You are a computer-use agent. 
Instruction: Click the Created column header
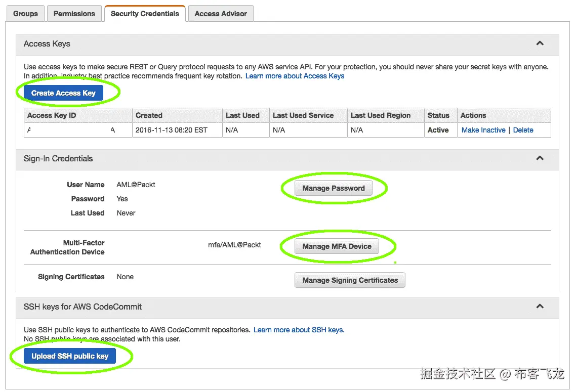pyautogui.click(x=178, y=115)
